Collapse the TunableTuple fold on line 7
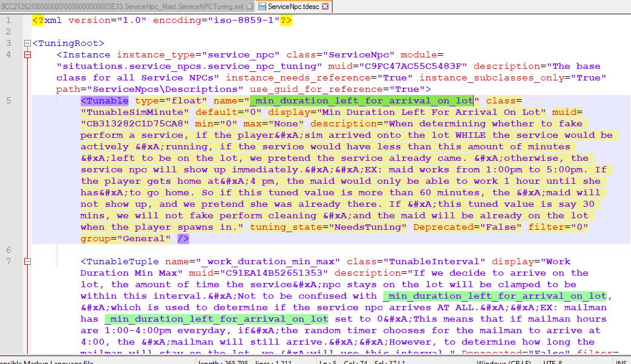The height and width of the screenshot is (364, 631). [27, 262]
